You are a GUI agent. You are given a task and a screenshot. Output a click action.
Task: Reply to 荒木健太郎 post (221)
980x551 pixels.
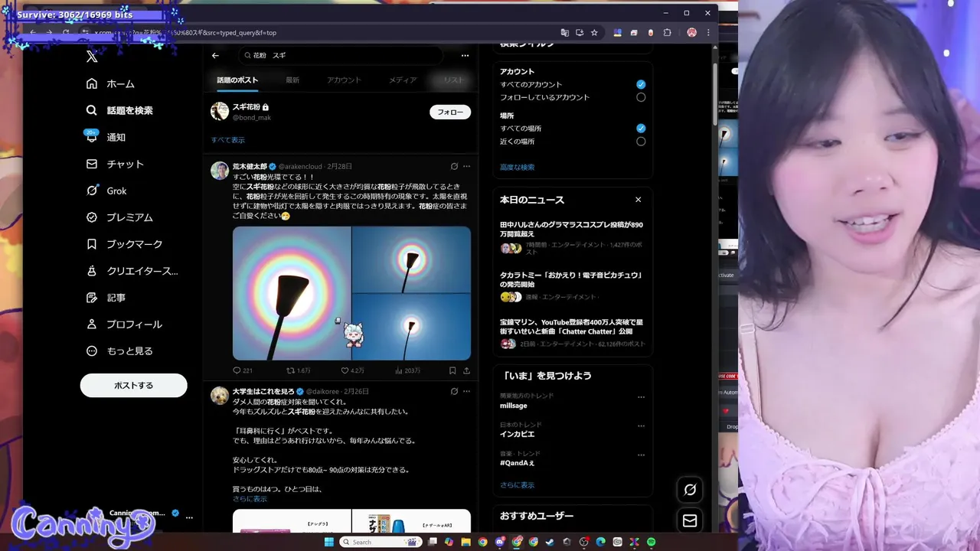[x=242, y=370]
